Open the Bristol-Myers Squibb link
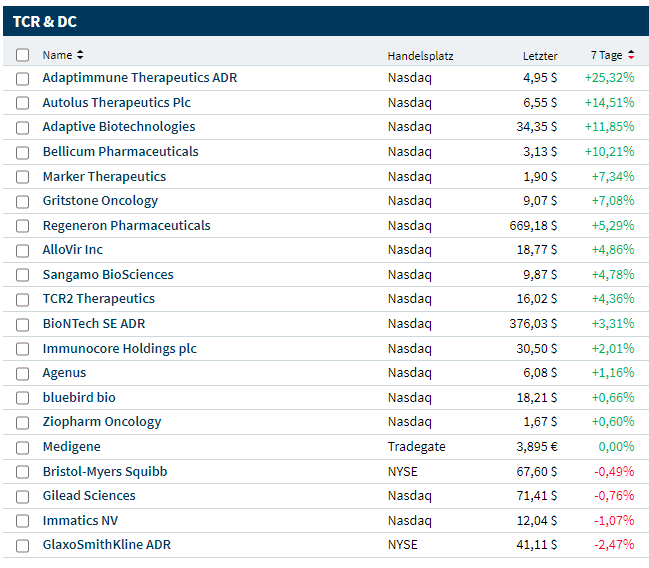The height and width of the screenshot is (568, 649). click(x=104, y=471)
